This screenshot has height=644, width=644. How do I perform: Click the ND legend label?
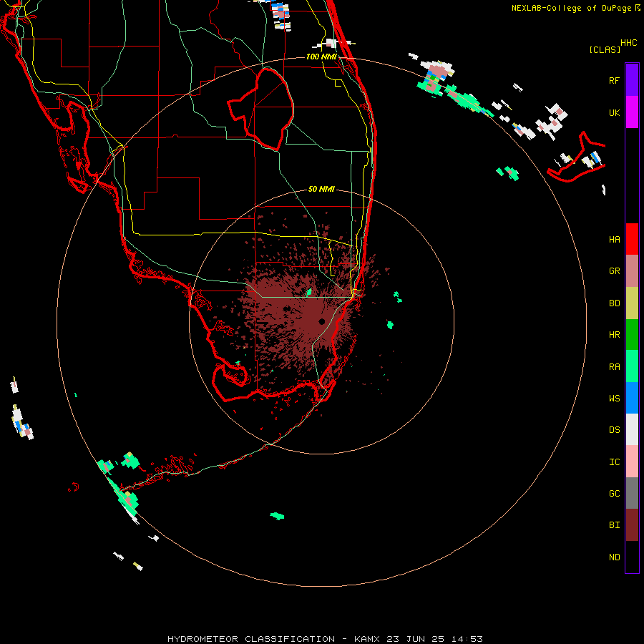[614, 557]
